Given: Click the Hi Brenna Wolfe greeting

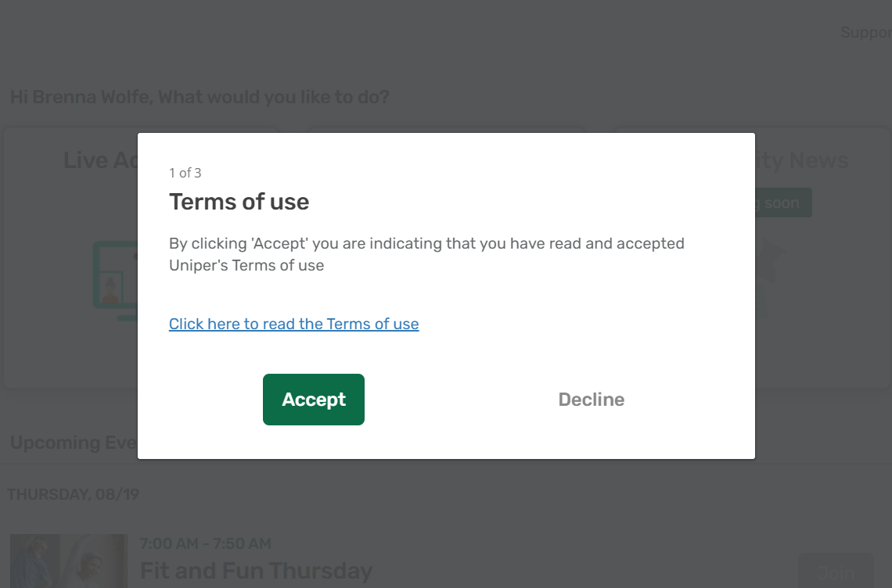Looking at the screenshot, I should 199,96.
